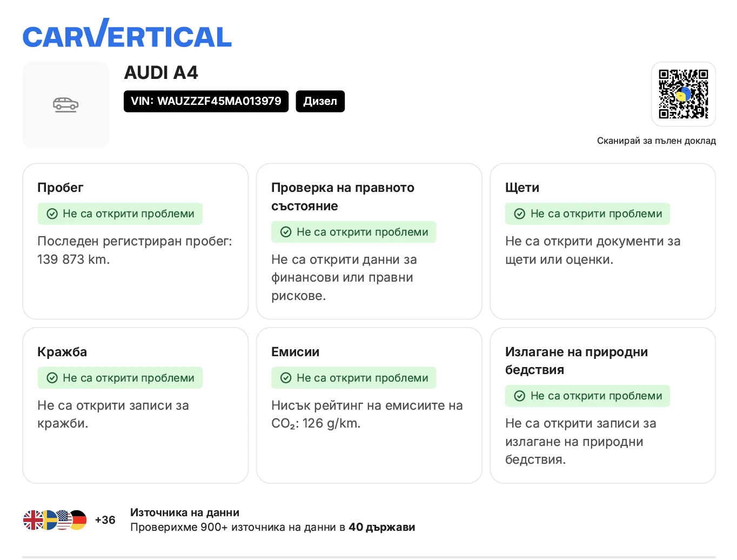Click the Източника на данни heading
The height and width of the screenshot is (560, 737).
coord(185,512)
